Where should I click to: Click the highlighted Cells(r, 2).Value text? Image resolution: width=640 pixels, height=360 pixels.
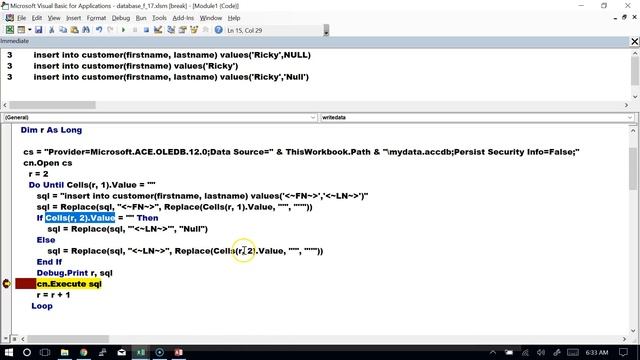pyautogui.click(x=80, y=218)
